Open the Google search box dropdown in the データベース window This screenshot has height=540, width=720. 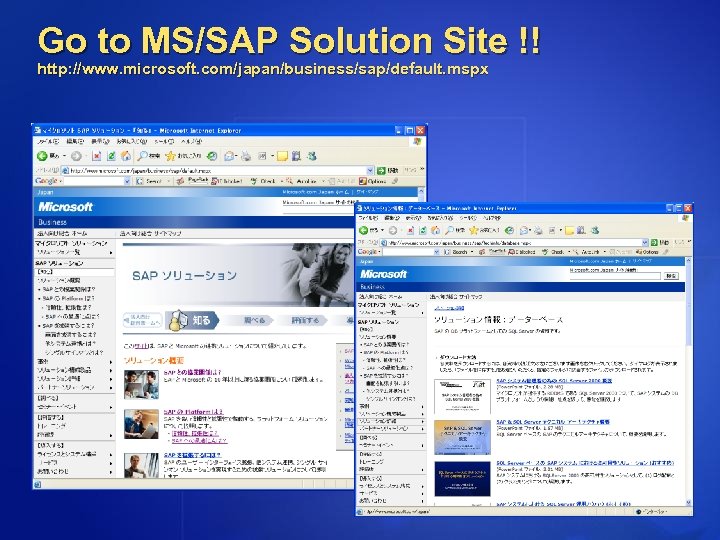pos(436,252)
